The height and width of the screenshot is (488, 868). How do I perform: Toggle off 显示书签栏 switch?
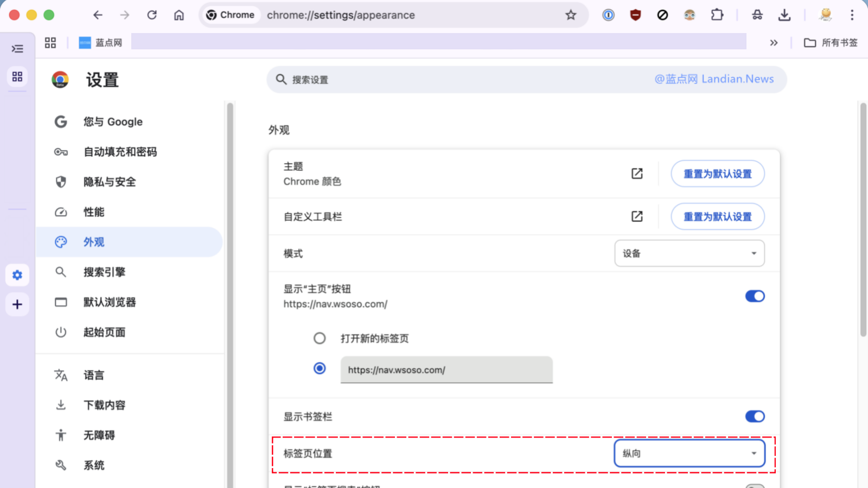coord(755,416)
